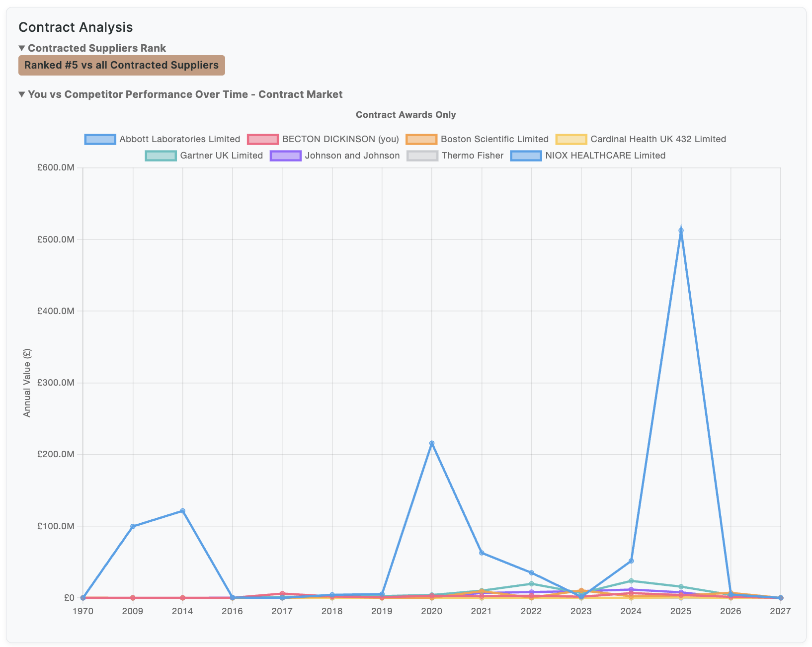Select the blue line's 2021 data point

tap(482, 553)
